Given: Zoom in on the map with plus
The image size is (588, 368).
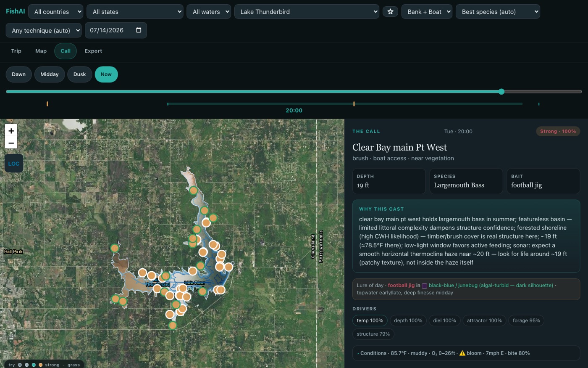Looking at the screenshot, I should coord(11,130).
